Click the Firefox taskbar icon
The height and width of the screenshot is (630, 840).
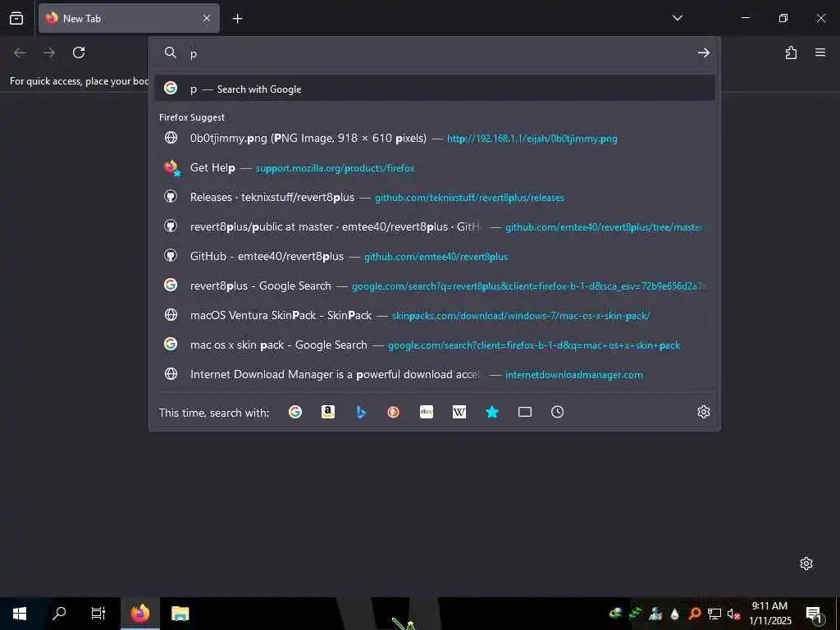click(140, 614)
